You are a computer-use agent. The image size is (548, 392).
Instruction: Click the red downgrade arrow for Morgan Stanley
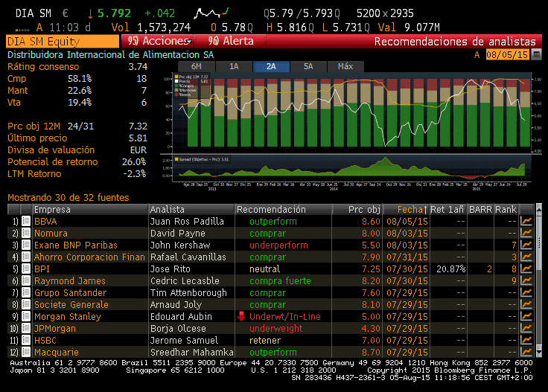tap(241, 316)
